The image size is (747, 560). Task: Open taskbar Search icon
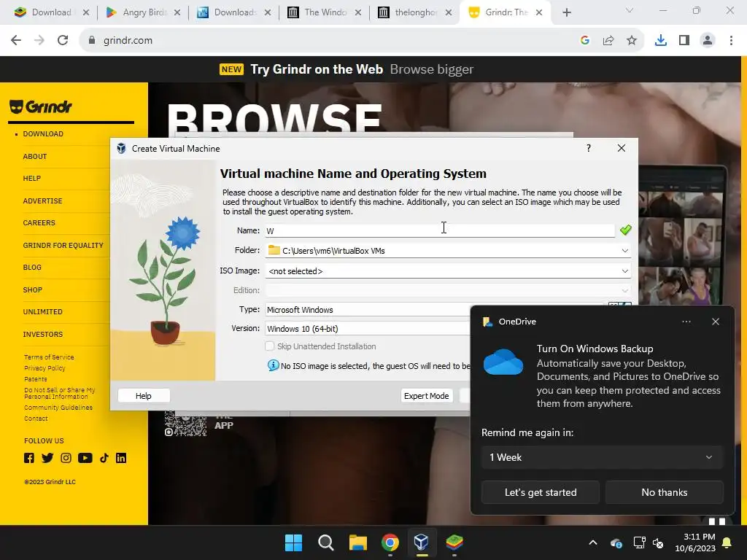326,542
